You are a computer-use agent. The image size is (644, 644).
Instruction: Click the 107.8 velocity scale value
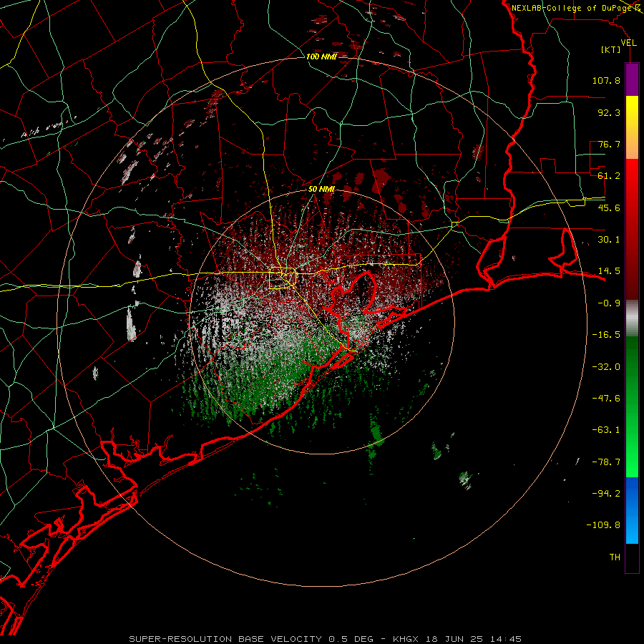click(606, 80)
